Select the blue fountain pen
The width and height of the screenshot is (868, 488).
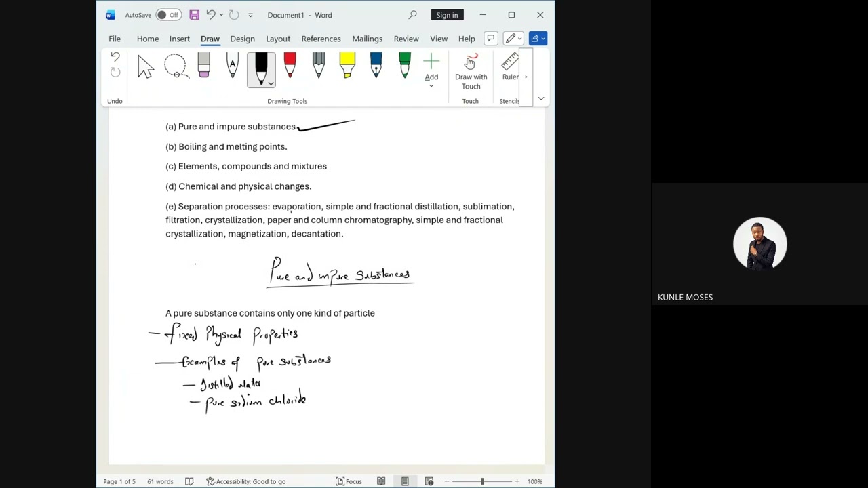pos(376,66)
